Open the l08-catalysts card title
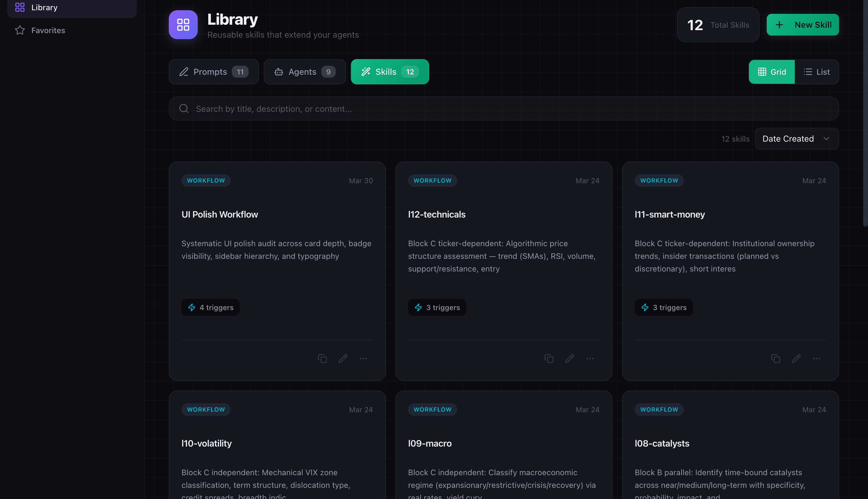The image size is (868, 499). [662, 444]
